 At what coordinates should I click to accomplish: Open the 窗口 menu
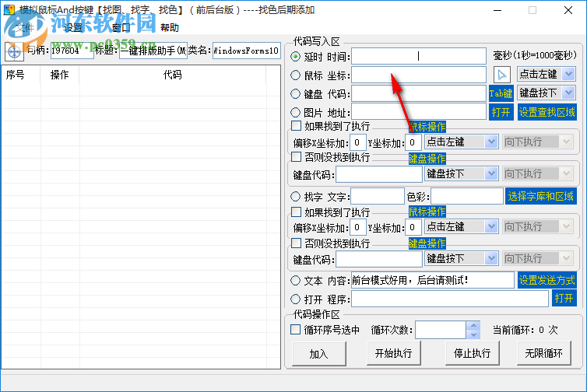(x=121, y=28)
